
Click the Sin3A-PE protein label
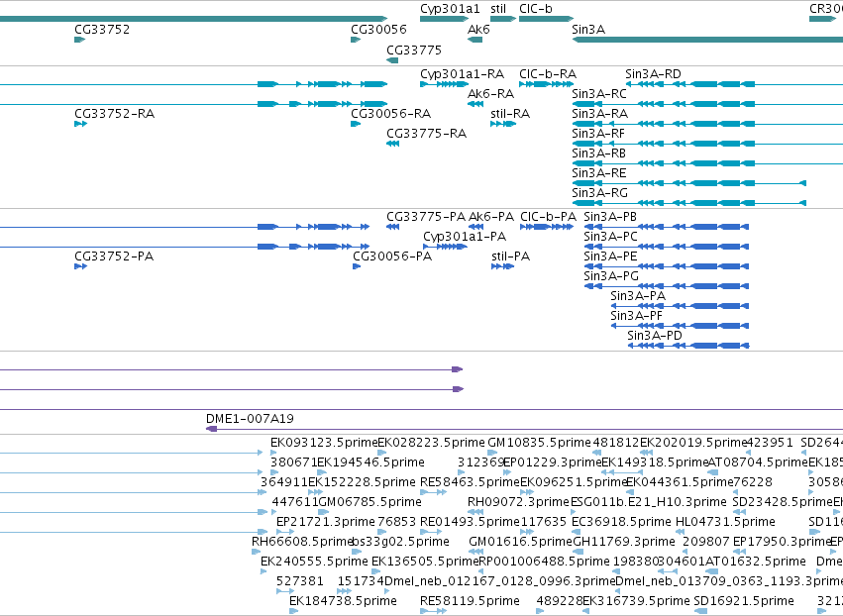click(x=610, y=256)
